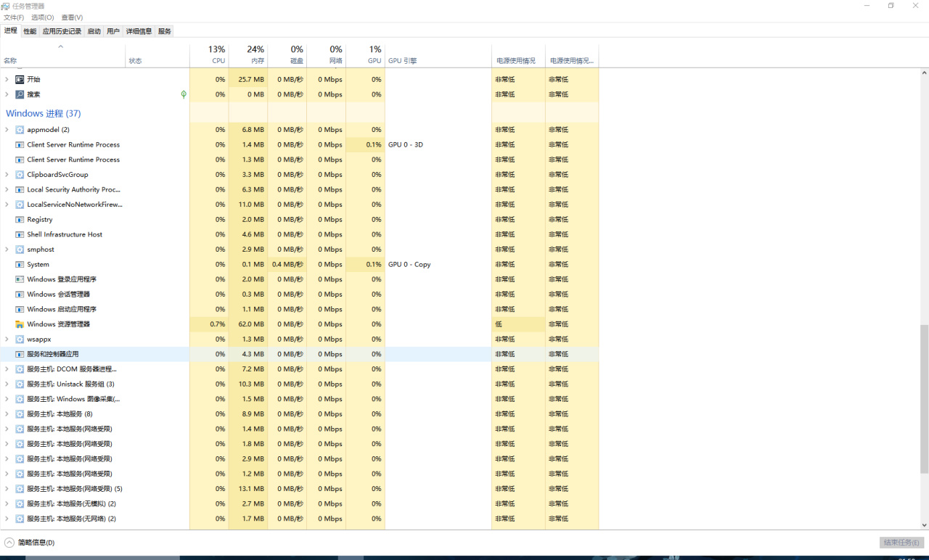This screenshot has width=929, height=560.
Task: Click the wsappx gear icon
Action: tap(20, 339)
